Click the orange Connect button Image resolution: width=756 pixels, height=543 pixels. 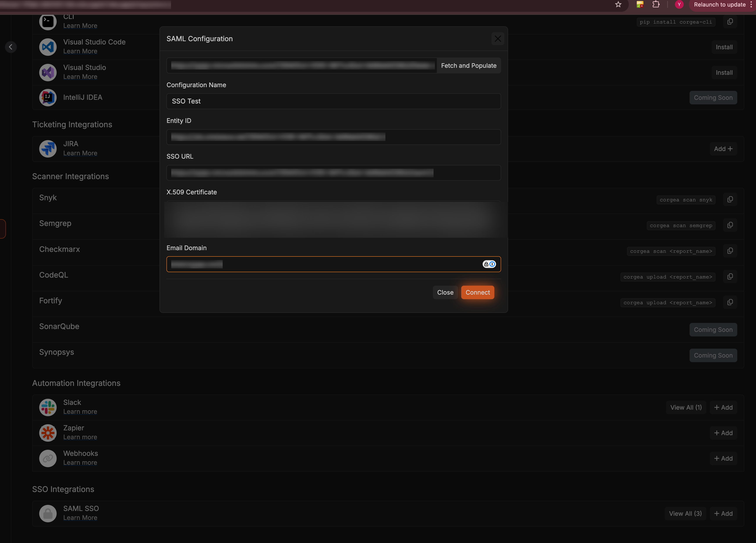(x=477, y=292)
